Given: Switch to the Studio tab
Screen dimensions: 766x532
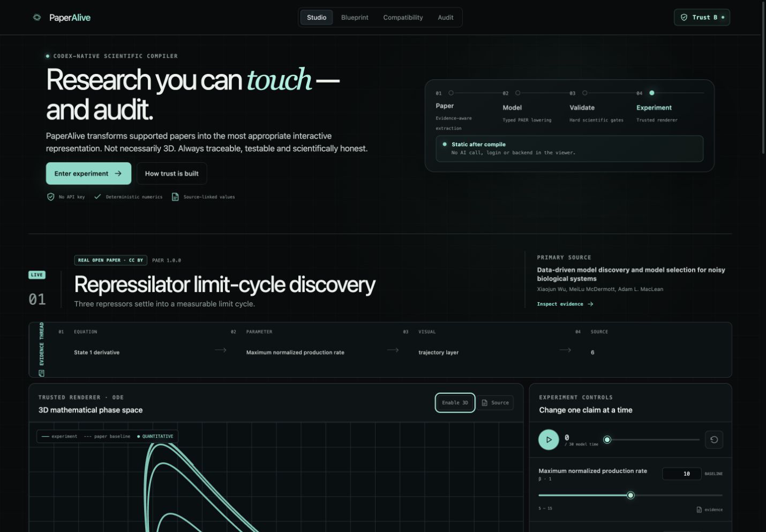Looking at the screenshot, I should (317, 18).
